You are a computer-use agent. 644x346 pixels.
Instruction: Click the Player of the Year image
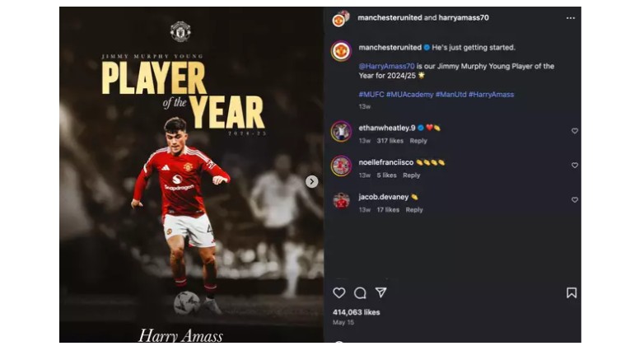(x=191, y=175)
